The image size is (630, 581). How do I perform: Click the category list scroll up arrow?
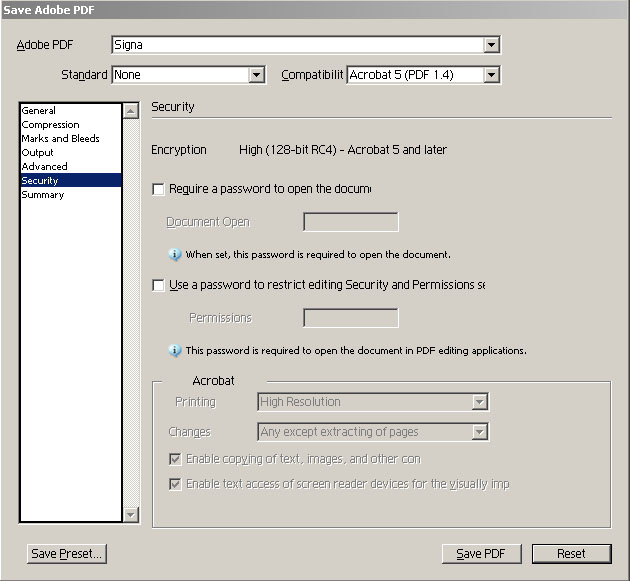coord(131,111)
